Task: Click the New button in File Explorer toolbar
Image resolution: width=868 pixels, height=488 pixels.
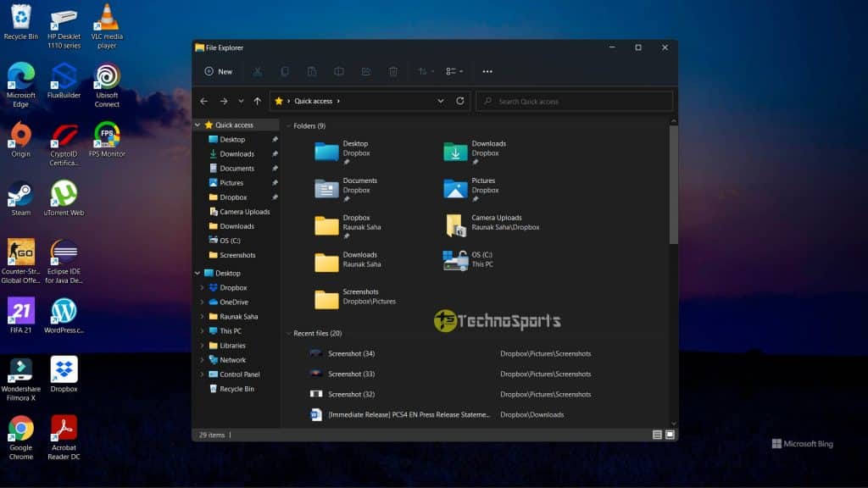Action: point(218,71)
